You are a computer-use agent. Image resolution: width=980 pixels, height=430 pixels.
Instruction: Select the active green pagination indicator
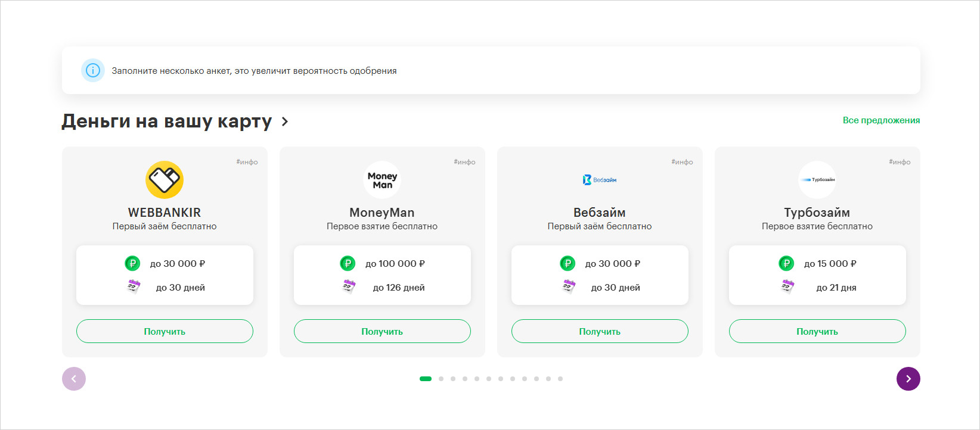(x=426, y=379)
